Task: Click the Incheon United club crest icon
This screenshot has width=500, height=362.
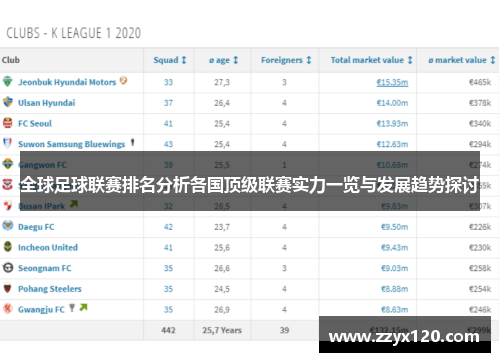Action: pos(8,247)
